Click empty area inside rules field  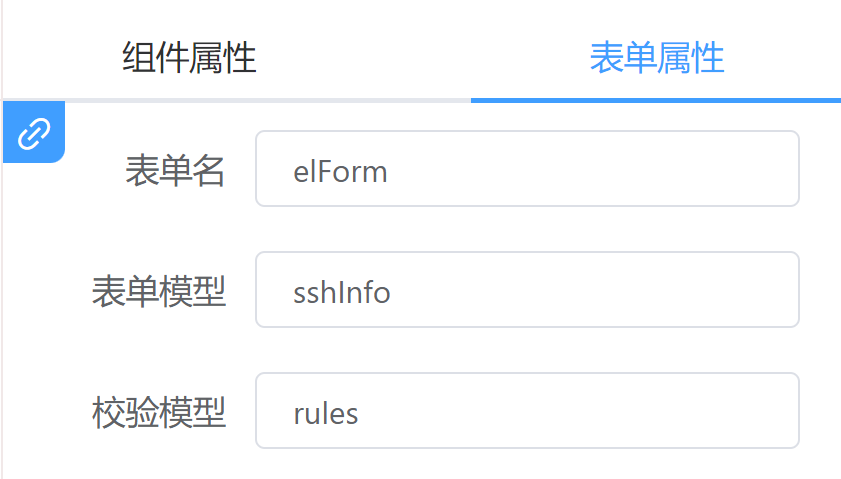[579, 410]
